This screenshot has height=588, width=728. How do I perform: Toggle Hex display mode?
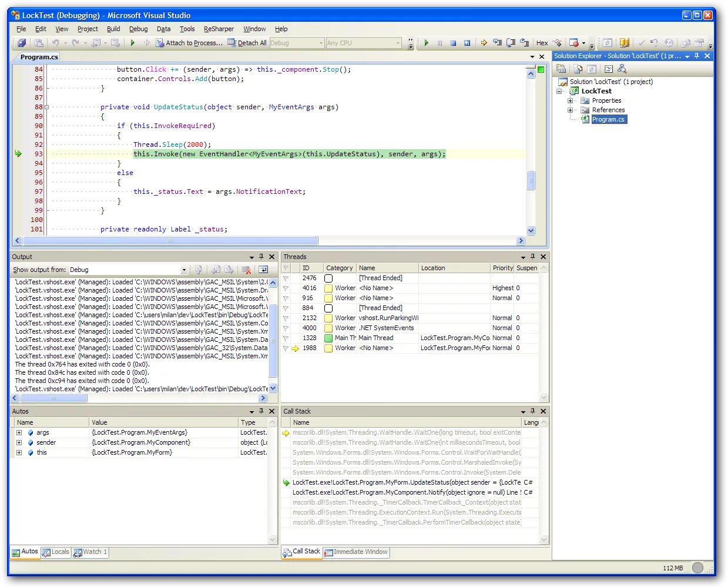click(542, 43)
